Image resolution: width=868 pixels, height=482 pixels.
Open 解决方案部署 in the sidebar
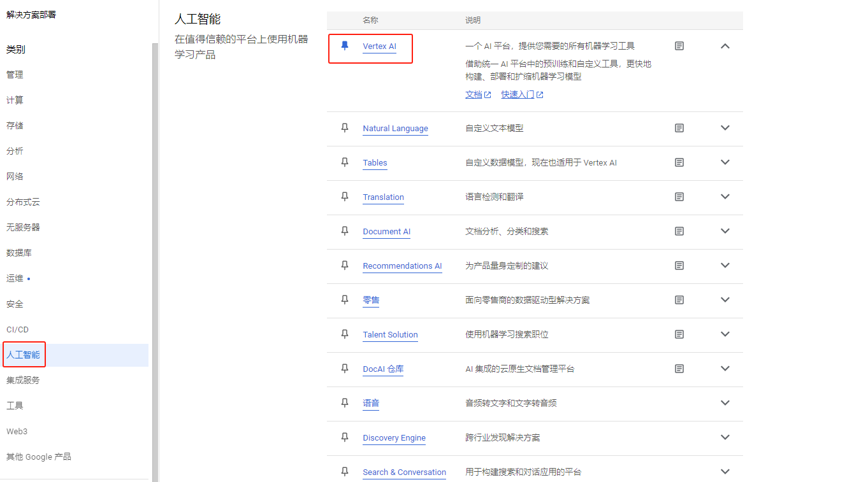click(x=31, y=14)
